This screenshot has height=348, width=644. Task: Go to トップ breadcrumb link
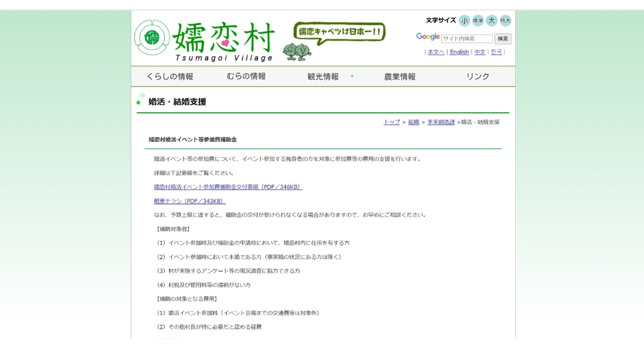pyautogui.click(x=392, y=122)
